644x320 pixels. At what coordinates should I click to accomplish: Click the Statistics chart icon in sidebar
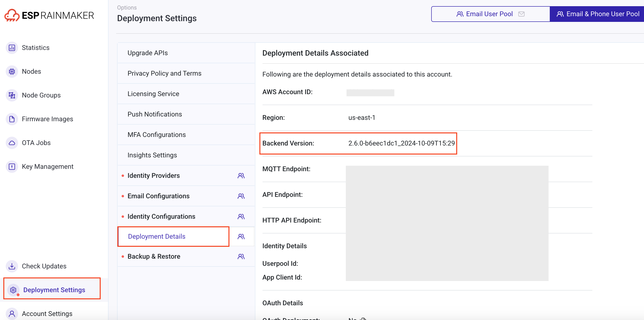tap(12, 48)
